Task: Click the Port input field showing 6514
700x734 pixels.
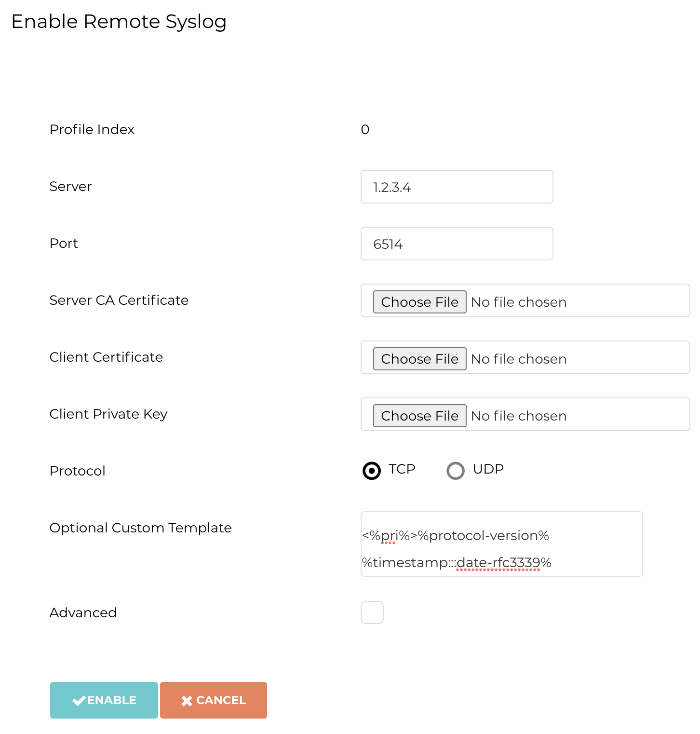Action: [457, 244]
